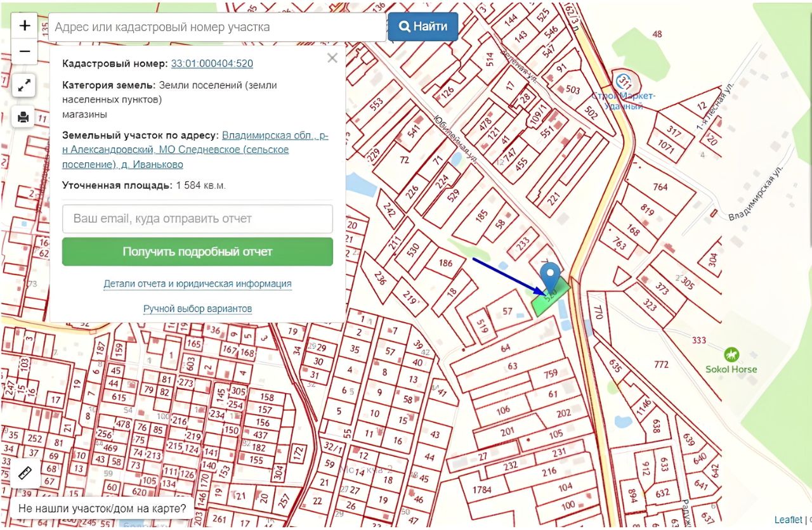Click the СтройМаркет-Удачный store marker
Image resolution: width=812 pixels, height=530 pixels.
pos(624,82)
